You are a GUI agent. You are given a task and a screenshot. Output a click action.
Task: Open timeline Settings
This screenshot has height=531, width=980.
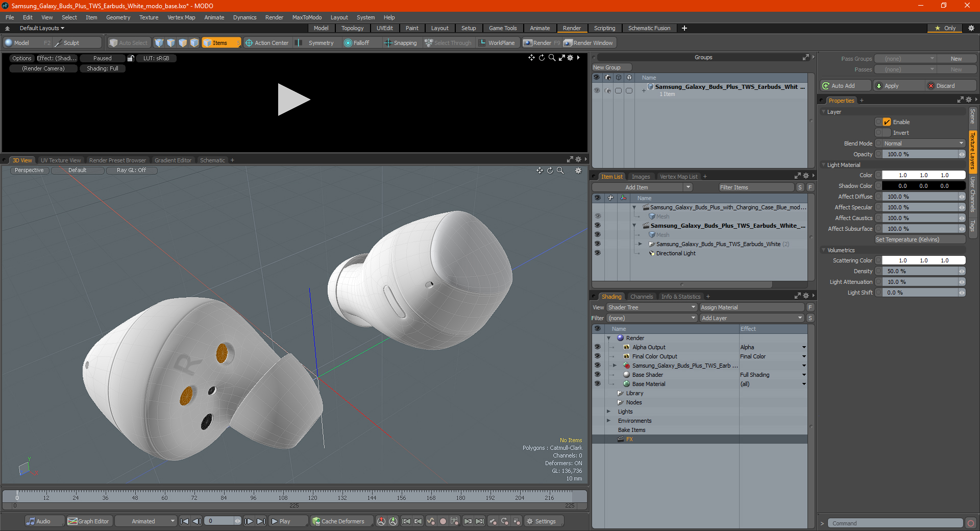tap(544, 521)
